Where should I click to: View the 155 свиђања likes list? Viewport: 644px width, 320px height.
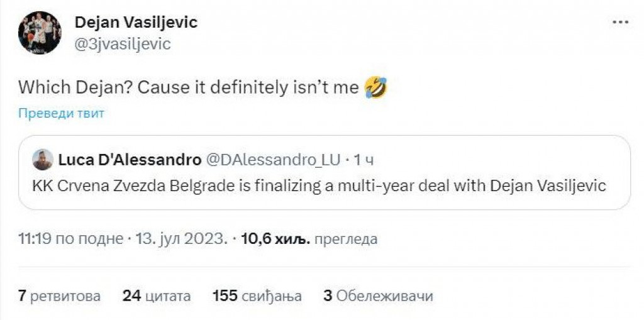pyautogui.click(x=257, y=295)
